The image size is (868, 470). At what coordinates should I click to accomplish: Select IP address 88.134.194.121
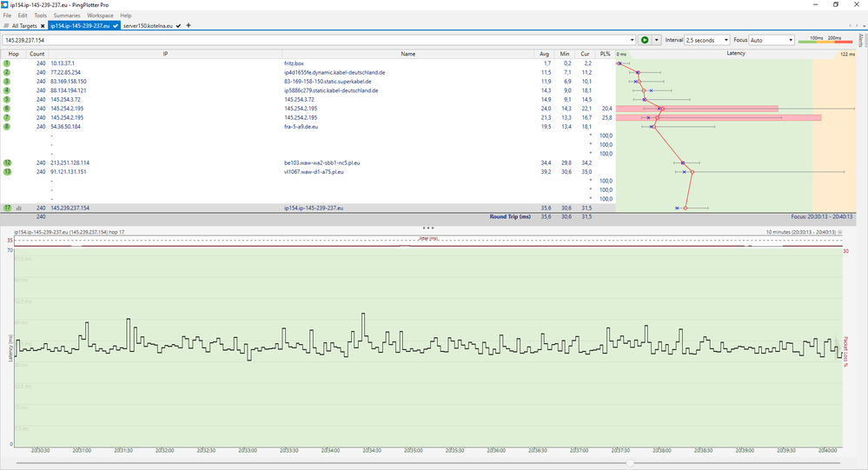pos(68,90)
